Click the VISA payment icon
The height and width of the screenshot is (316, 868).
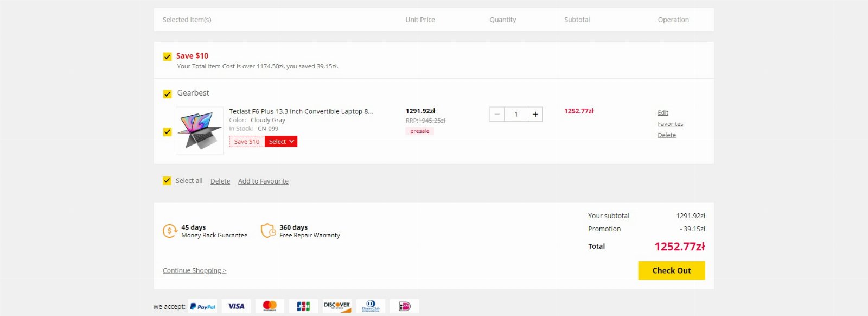(236, 306)
